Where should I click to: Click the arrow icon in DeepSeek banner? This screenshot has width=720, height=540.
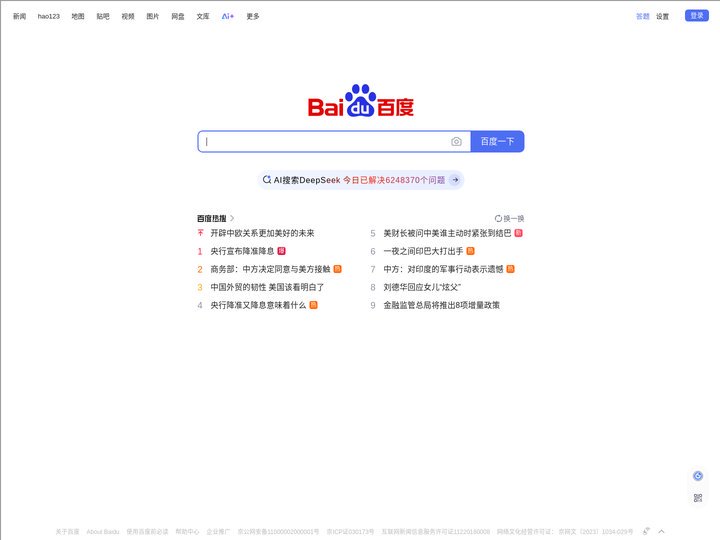click(x=455, y=180)
